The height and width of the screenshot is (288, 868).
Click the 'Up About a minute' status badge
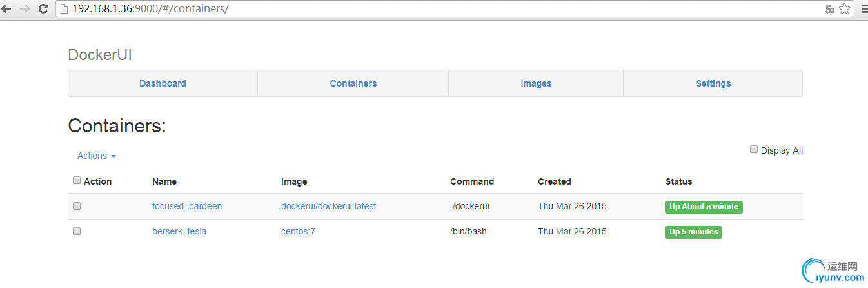click(704, 207)
